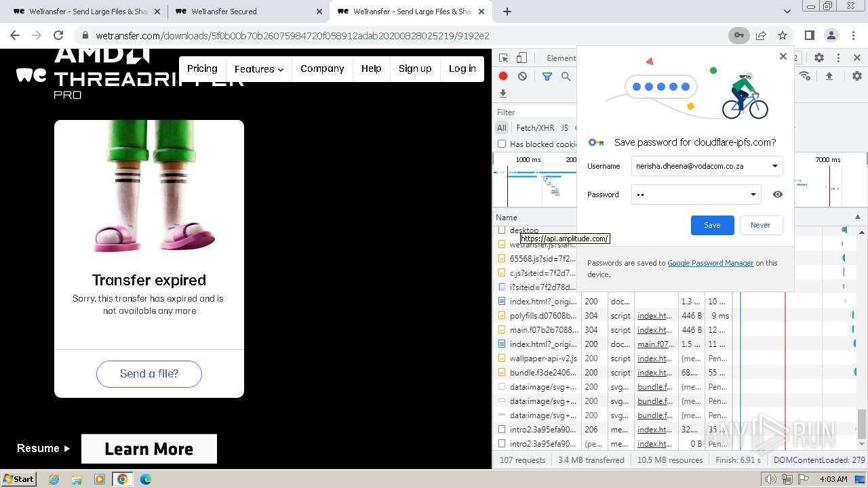
Task: Enable Has blocked cookies checkbox
Action: (502, 144)
